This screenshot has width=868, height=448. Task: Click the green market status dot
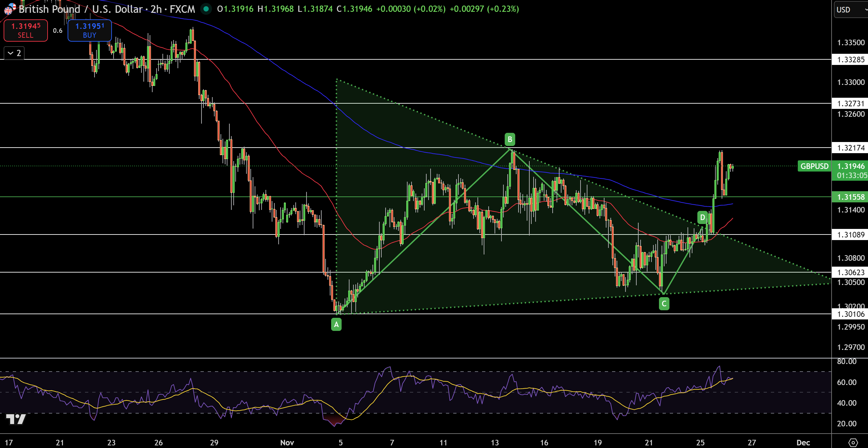coord(206,10)
